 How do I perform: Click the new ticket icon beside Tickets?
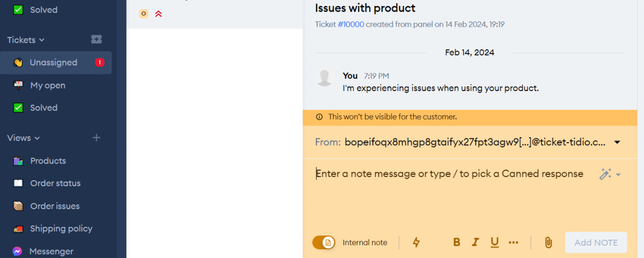(97, 40)
